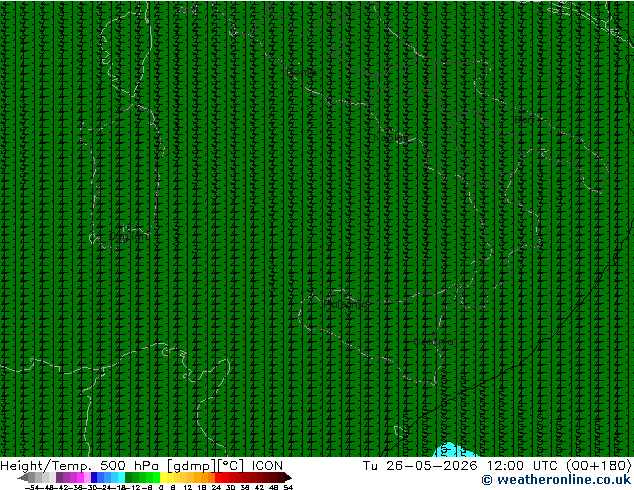634x490 pixels.
Task: Click the '54' value on the colour scale
Action: (288, 488)
